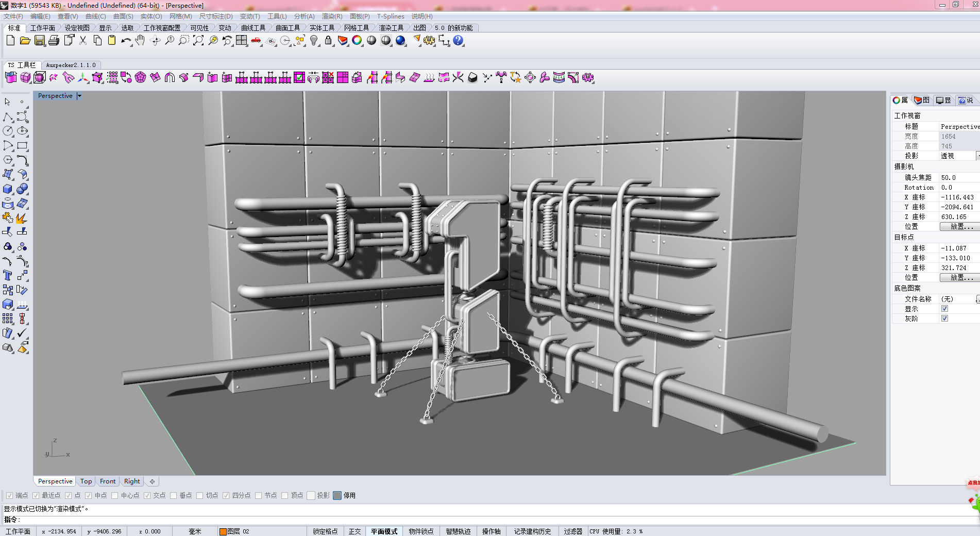
Task: Click the 镜头焦距 50.0 value field
Action: pos(959,177)
